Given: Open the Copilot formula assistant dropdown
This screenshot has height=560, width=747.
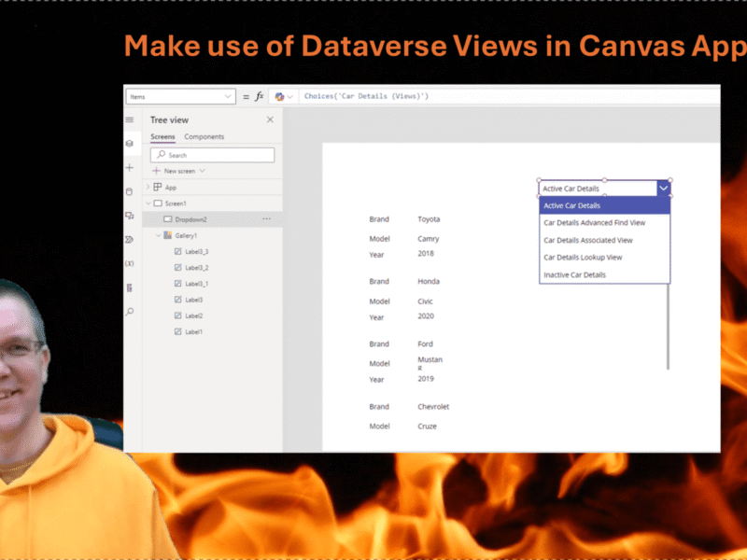Looking at the screenshot, I should [x=284, y=97].
